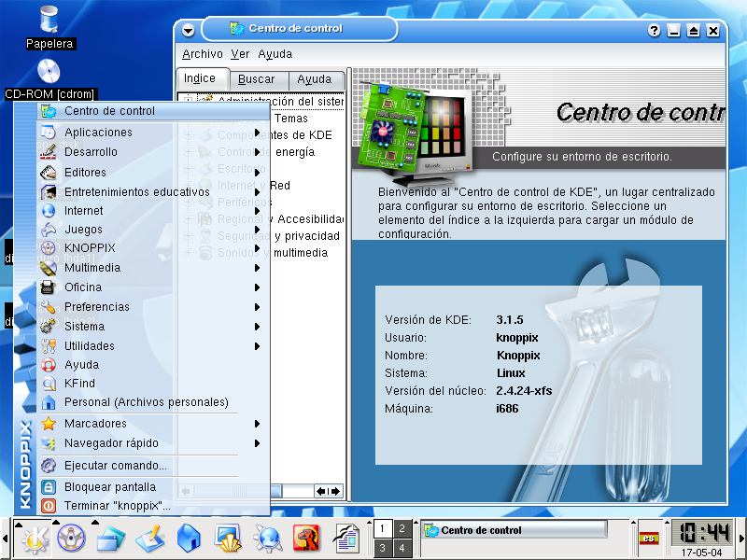The width and height of the screenshot is (747, 560).
Task: Expand the Aplicaciones submenu arrow
Action: 258,132
